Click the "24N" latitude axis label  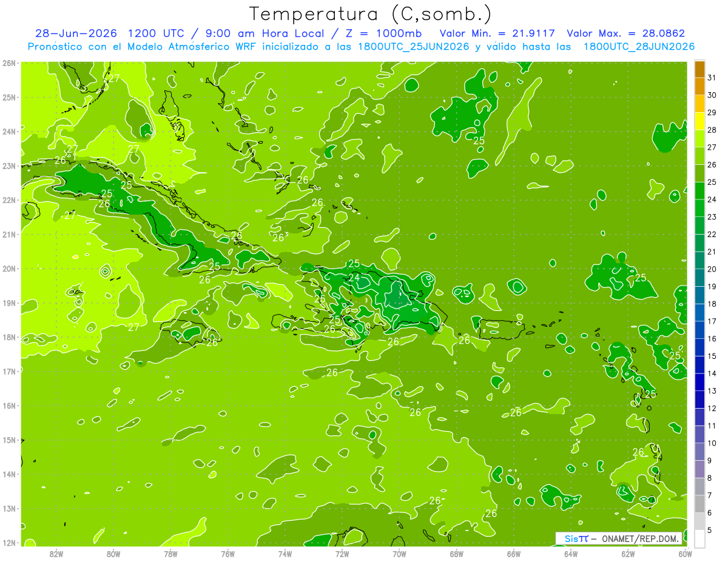click(9, 132)
